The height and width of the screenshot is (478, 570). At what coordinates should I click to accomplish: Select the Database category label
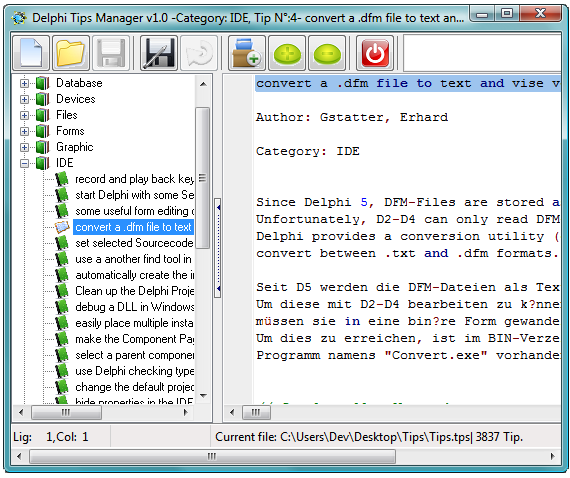pyautogui.click(x=79, y=83)
